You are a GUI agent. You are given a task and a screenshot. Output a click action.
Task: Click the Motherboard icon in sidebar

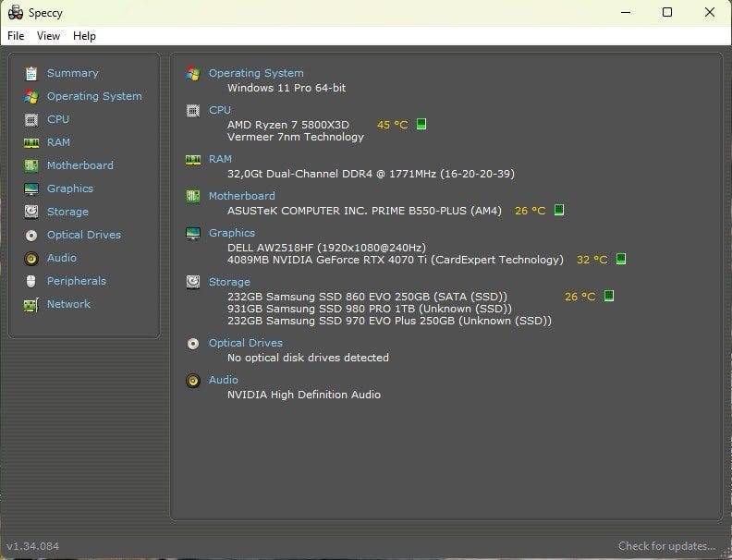tap(31, 165)
